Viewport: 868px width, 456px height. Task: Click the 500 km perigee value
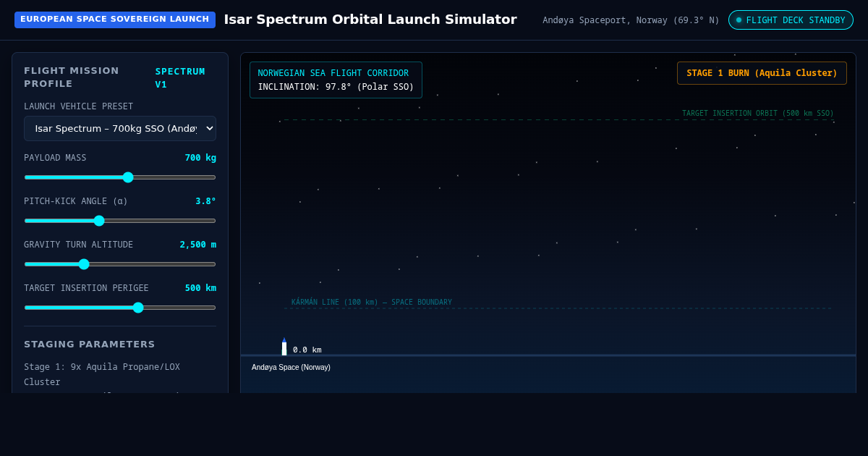click(200, 288)
